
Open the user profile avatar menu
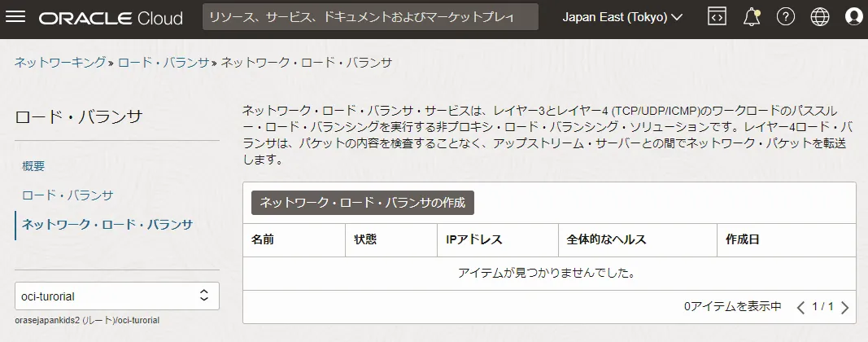tap(854, 17)
